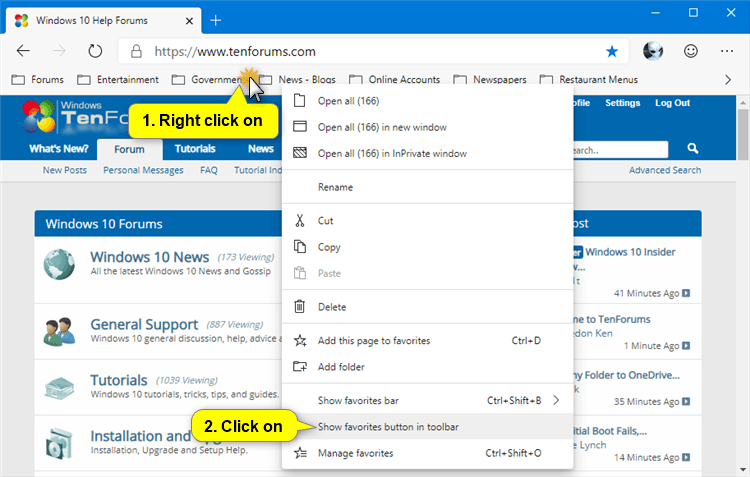
Task: Select Cut in the context menu
Action: point(428,221)
